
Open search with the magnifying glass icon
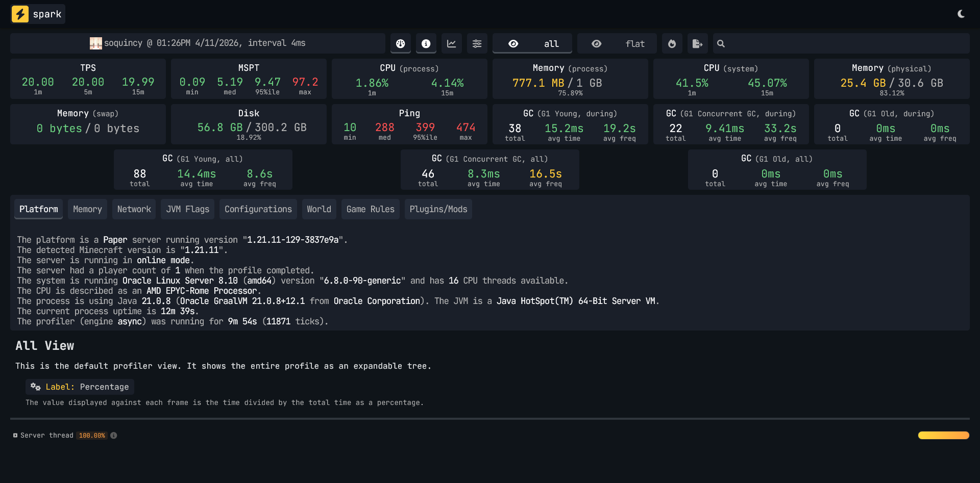coord(720,43)
